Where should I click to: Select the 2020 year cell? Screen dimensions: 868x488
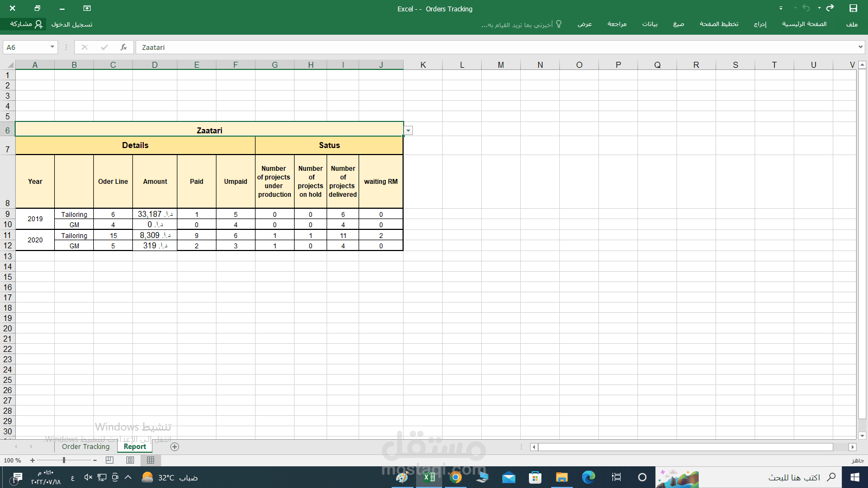coord(35,240)
